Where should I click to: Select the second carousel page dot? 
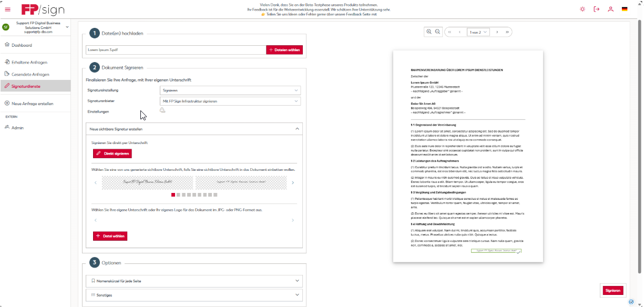(178, 195)
